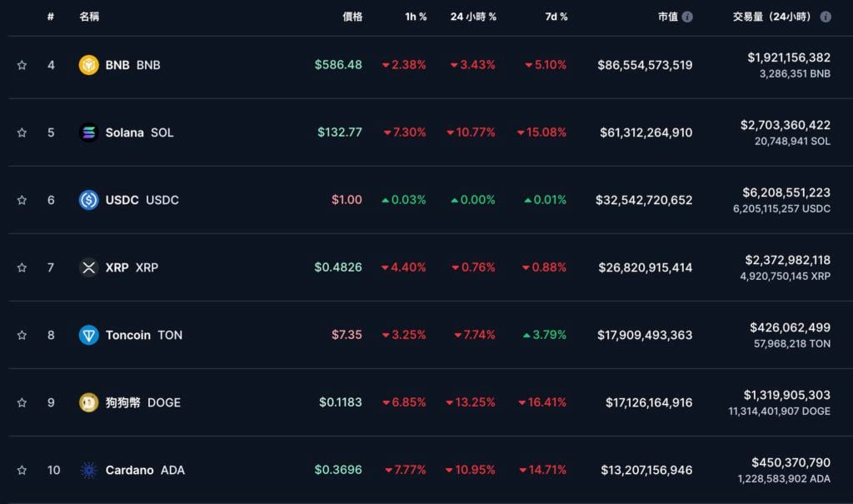Star BNB to add to watchlist
Viewport: 853px width, 504px height.
22,65
